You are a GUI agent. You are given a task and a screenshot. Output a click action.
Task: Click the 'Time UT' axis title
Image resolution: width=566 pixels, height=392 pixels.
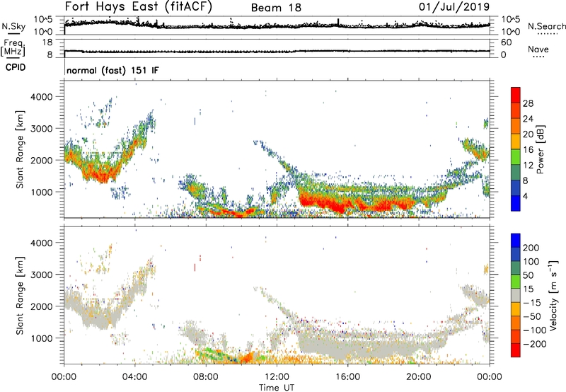(277, 387)
